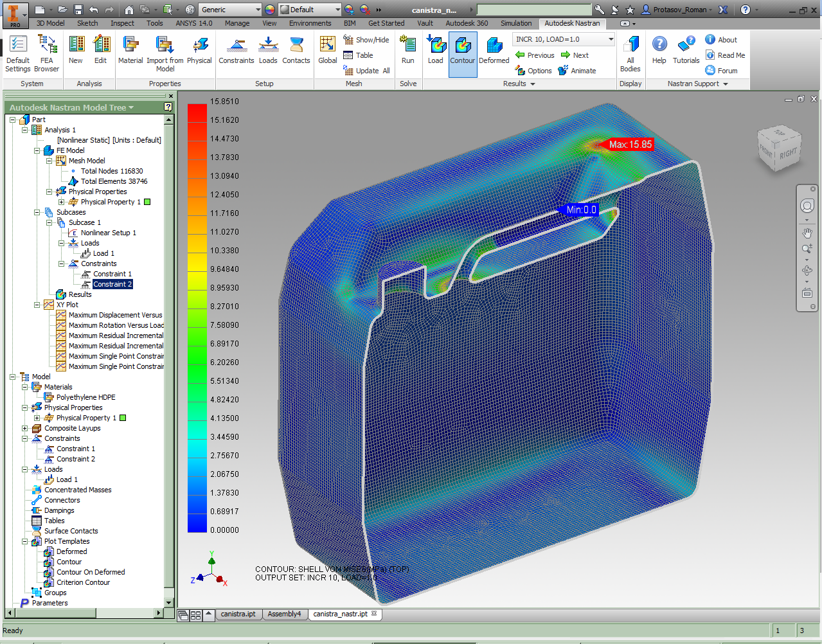The height and width of the screenshot is (644, 822).
Task: Open Default appearance dropdown
Action: click(310, 10)
